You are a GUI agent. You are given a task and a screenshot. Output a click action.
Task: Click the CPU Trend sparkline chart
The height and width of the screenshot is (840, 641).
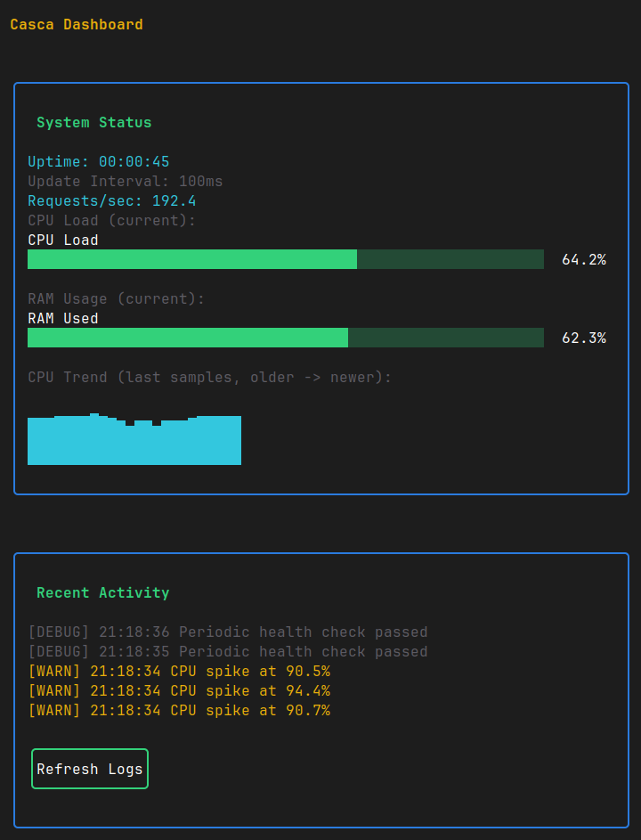[134, 439]
